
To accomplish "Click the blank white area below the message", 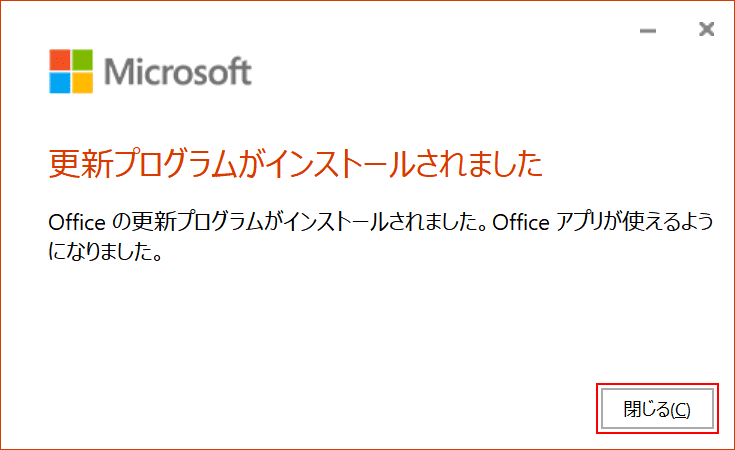I will coord(300,330).
